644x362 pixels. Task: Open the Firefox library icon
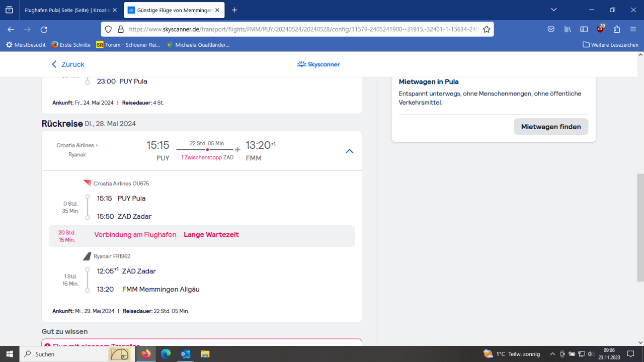point(568,29)
